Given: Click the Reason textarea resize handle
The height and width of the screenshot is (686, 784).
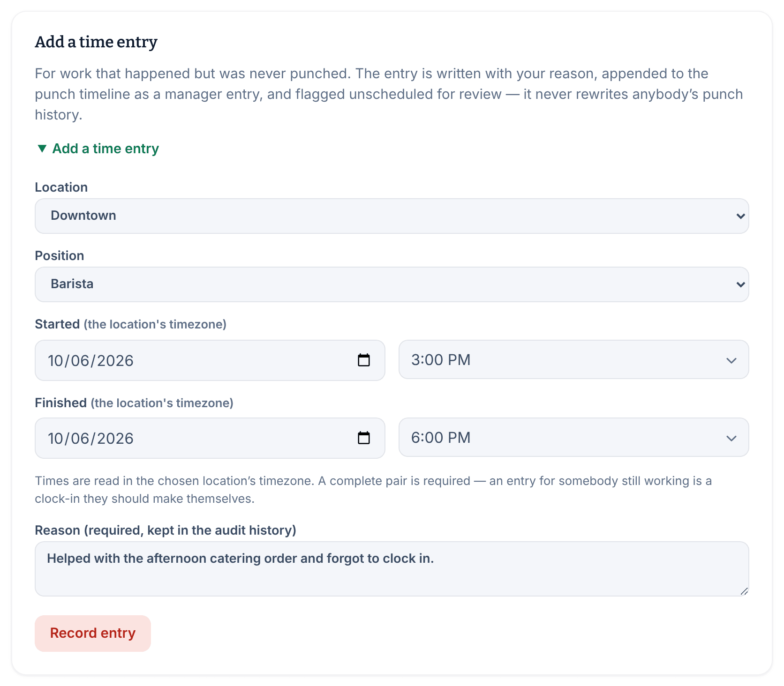Looking at the screenshot, I should (744, 591).
